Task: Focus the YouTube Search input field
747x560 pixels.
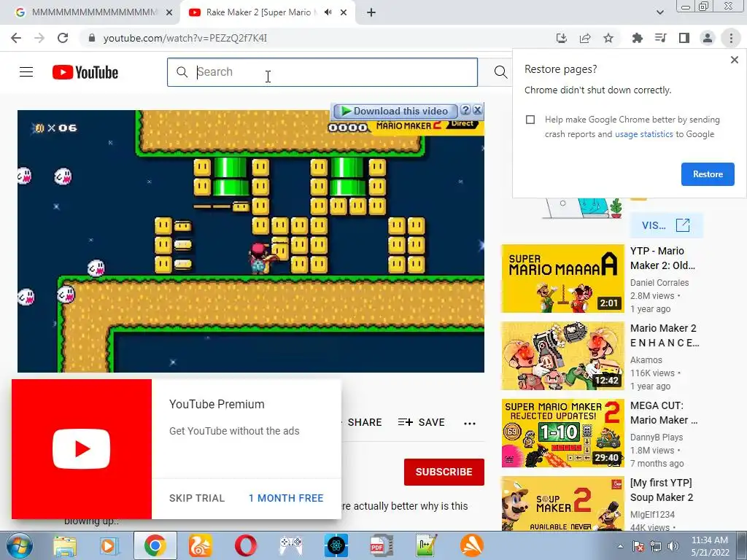Action: point(322,72)
